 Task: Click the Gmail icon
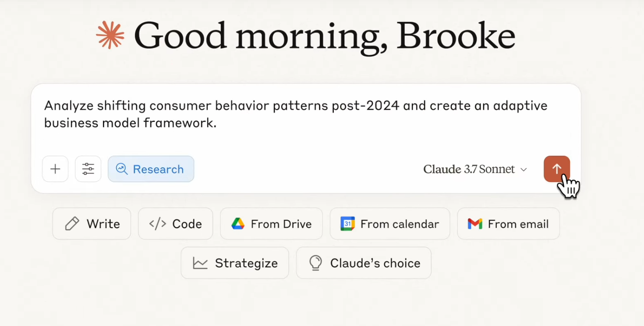[x=475, y=224]
